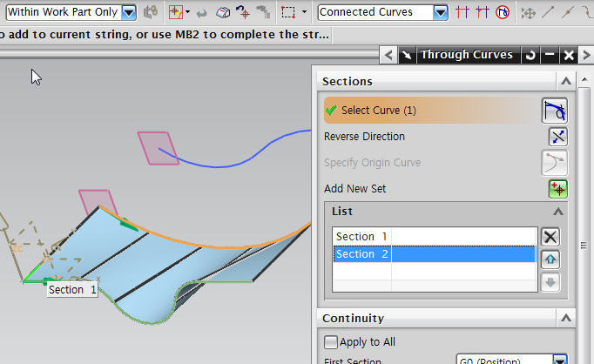Collapse the Continuity group chevron
The width and height of the screenshot is (594, 364).
pyautogui.click(x=566, y=318)
